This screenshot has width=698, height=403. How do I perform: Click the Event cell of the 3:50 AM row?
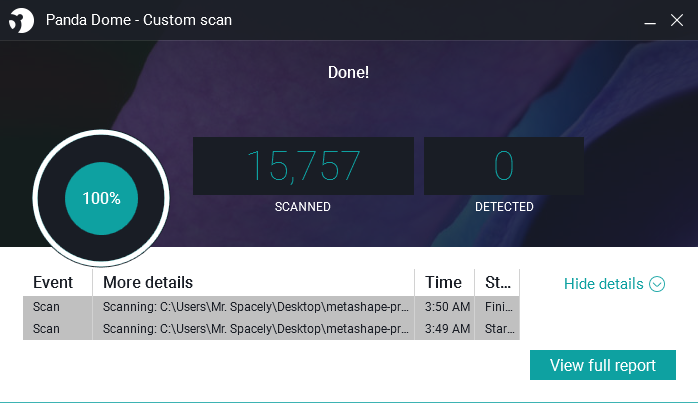coord(57,307)
